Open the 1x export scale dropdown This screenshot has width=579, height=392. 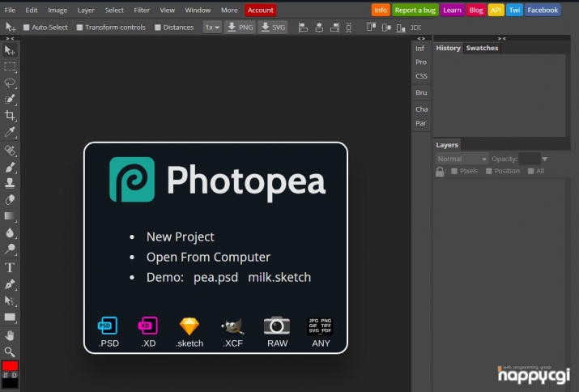(212, 28)
